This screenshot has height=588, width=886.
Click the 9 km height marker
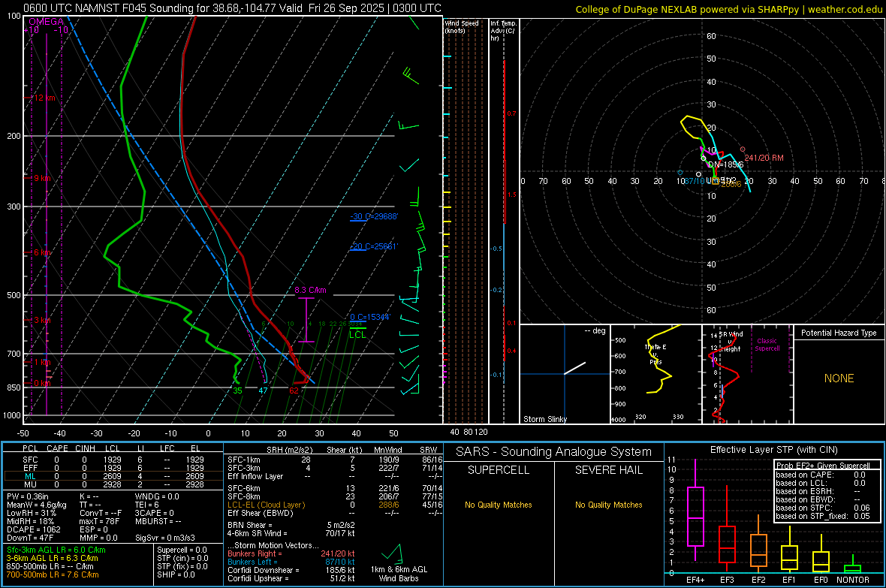(42, 178)
